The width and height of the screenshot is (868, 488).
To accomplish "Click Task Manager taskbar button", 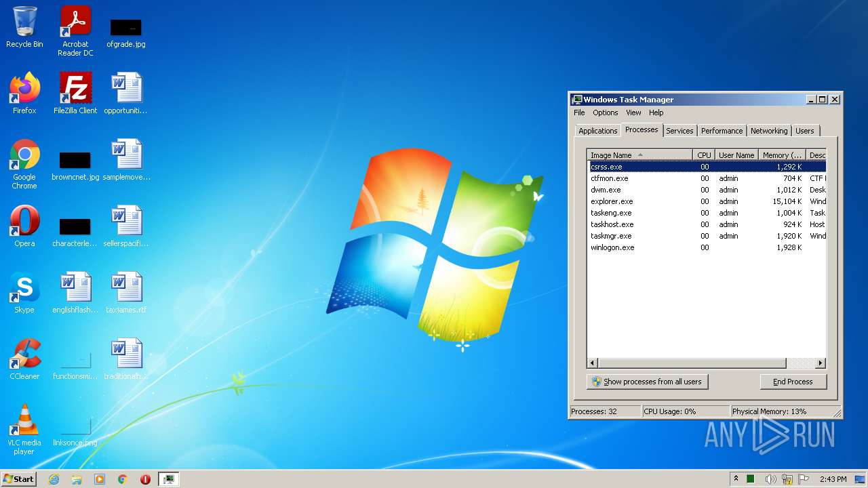I will click(168, 479).
